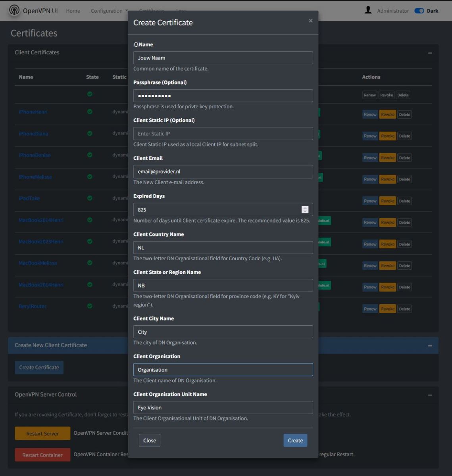This screenshot has height=476, width=452.
Task: Go to the Home menu item
Action: [x=73, y=11]
